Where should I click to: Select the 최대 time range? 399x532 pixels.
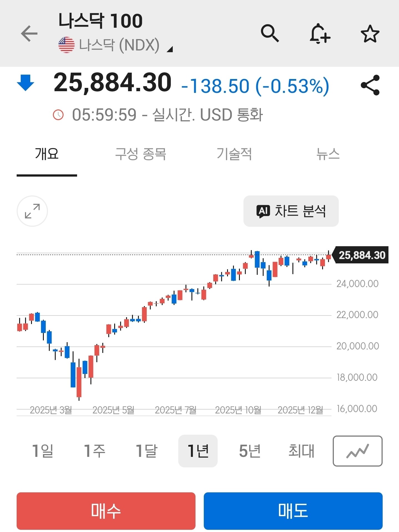301,451
